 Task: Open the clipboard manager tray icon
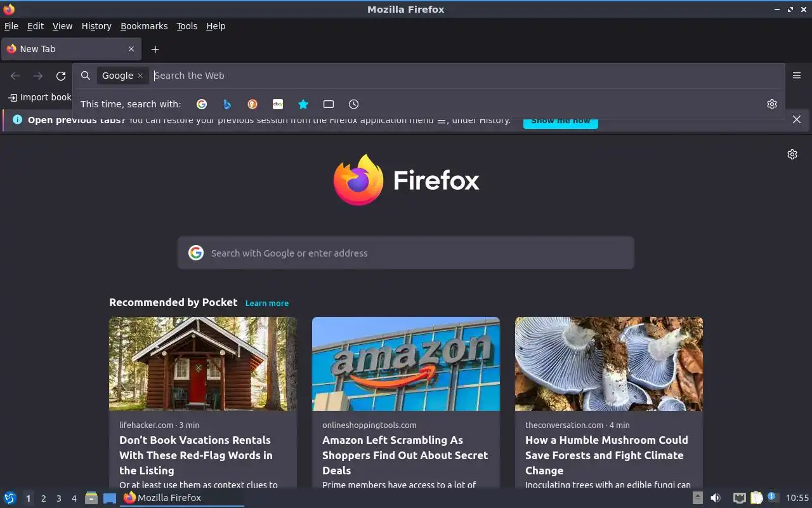pos(757,498)
